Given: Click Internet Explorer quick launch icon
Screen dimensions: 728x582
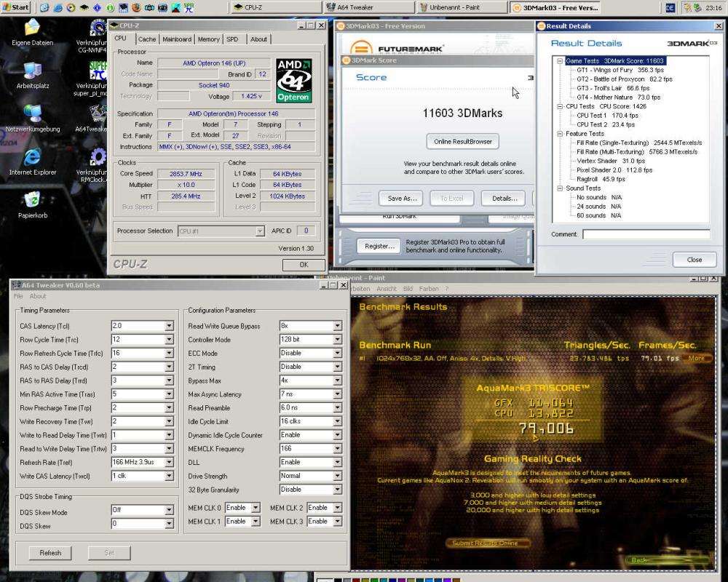Looking at the screenshot, I should click(58, 7).
